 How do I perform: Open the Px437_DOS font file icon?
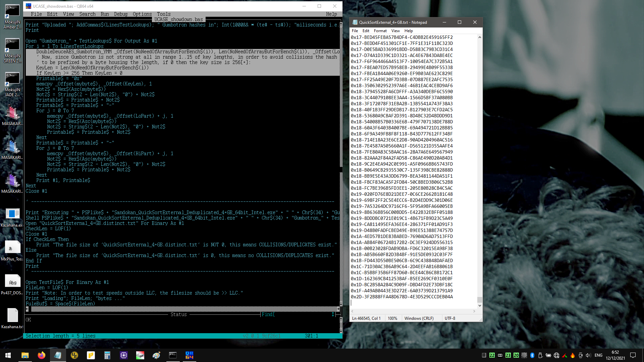[12, 284]
